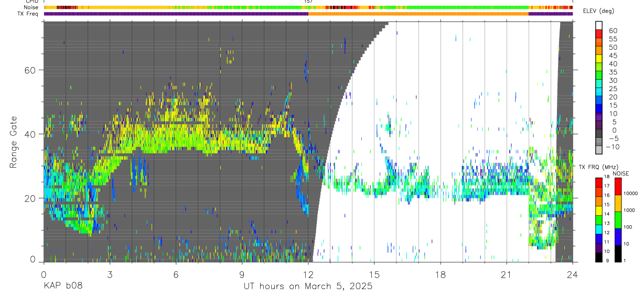Image resolution: width=644 pixels, height=297 pixels.
Task: Click the 21 hour tick label
Action: click(507, 275)
